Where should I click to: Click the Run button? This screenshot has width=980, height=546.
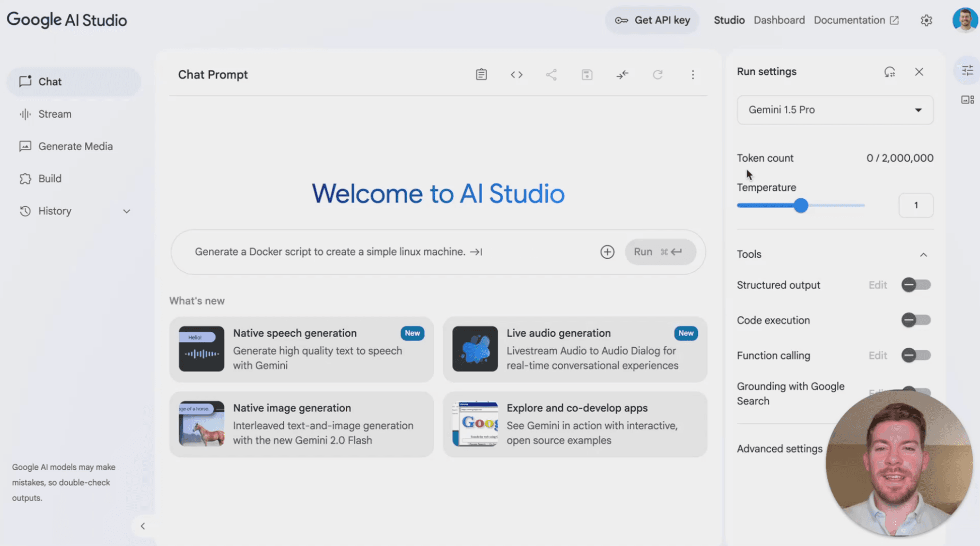point(660,252)
